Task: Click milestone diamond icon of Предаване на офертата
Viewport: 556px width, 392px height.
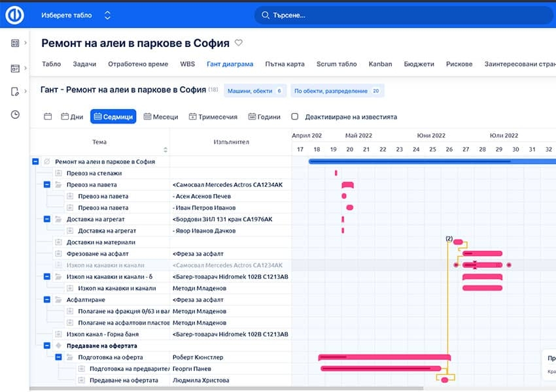Action: point(58,346)
